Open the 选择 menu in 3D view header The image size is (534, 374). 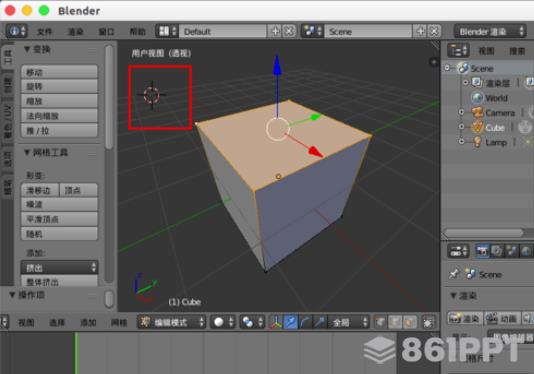coord(57,322)
